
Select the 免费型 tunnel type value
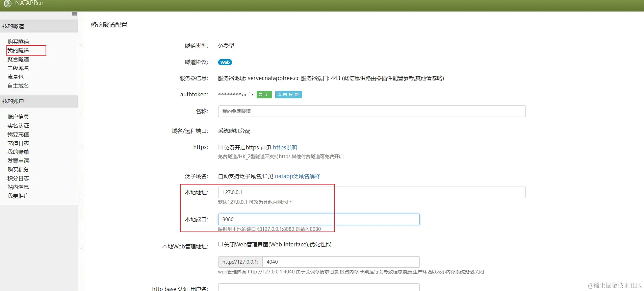pyautogui.click(x=226, y=46)
